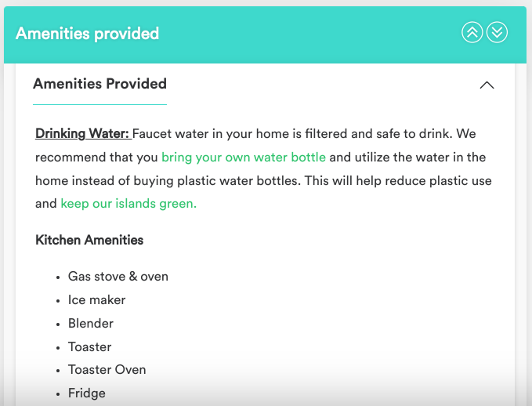This screenshot has height=406, width=532.
Task: Collapse the Amenities Provided section chevron
Action: pyautogui.click(x=487, y=85)
